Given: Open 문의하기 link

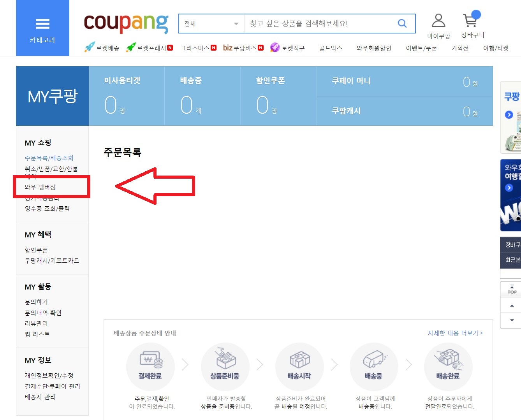Looking at the screenshot, I should (x=36, y=302).
